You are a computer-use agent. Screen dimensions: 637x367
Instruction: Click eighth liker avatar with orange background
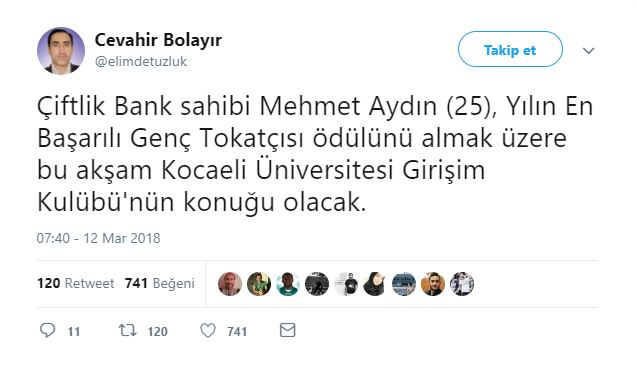coord(433,284)
